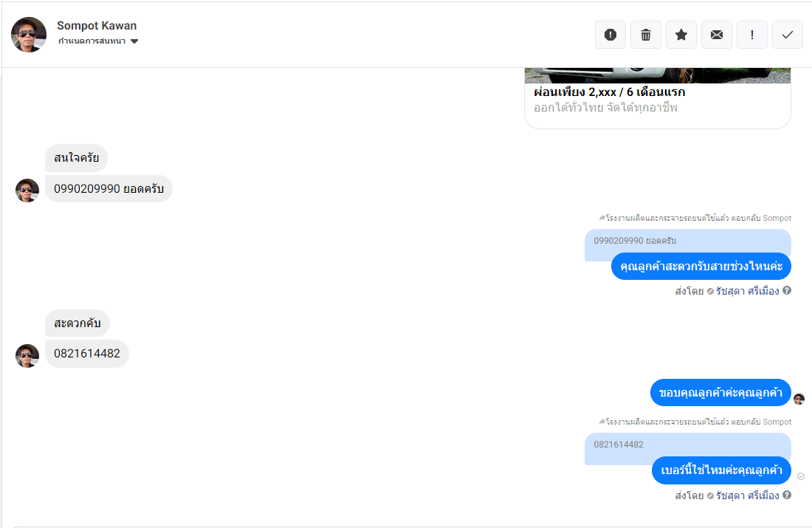Delete conversation using trash icon

646,35
